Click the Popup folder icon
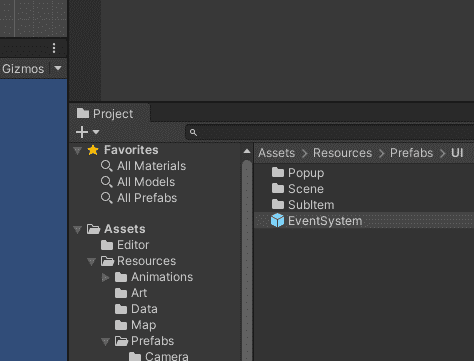 click(278, 172)
